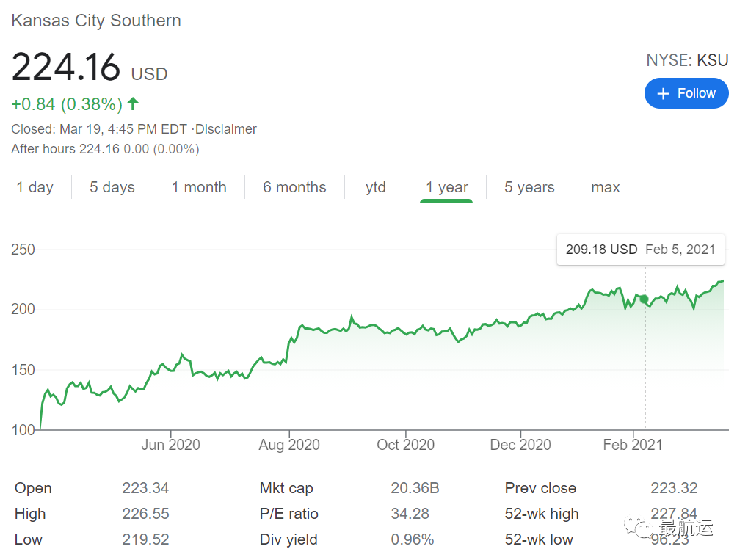The height and width of the screenshot is (560, 737).
Task: Select the 6 months tab
Action: pyautogui.click(x=294, y=187)
